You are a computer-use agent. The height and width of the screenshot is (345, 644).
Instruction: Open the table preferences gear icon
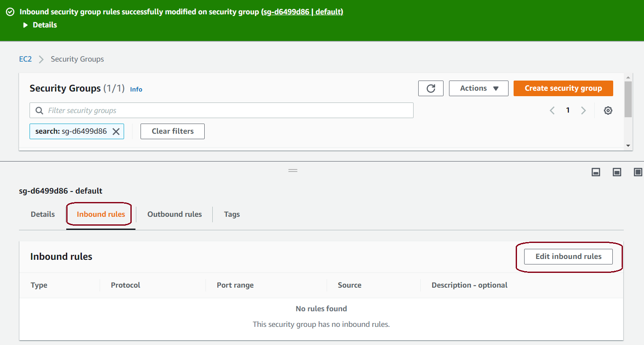click(x=608, y=111)
